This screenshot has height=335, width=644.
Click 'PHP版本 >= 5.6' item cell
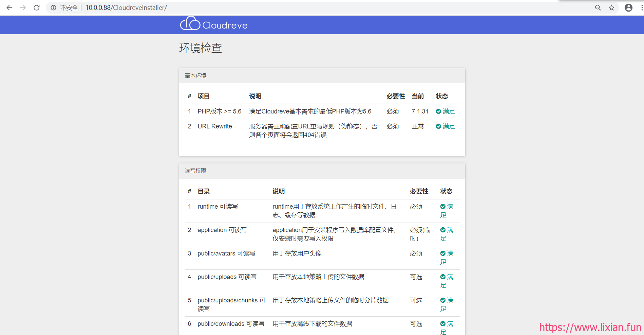(x=220, y=111)
